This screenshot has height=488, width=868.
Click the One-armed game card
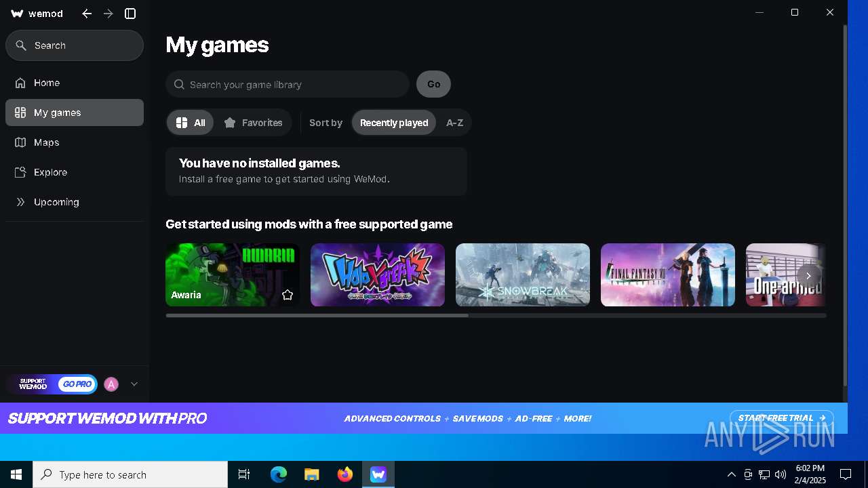(786, 274)
